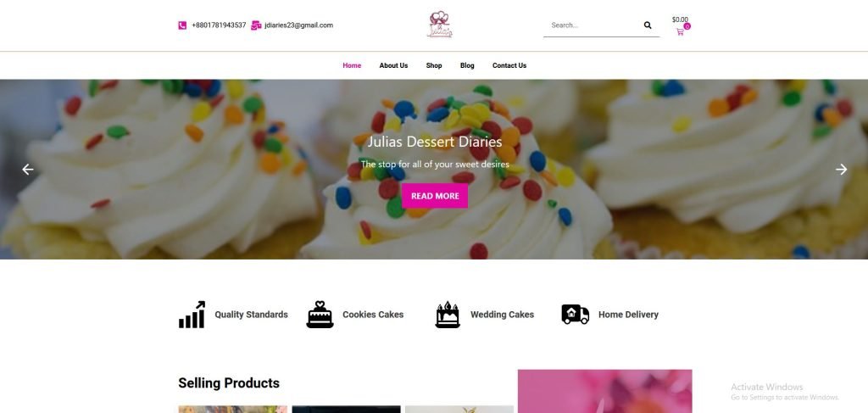The width and height of the screenshot is (868, 413).
Task: Click the Home Delivery truck icon
Action: tap(576, 314)
